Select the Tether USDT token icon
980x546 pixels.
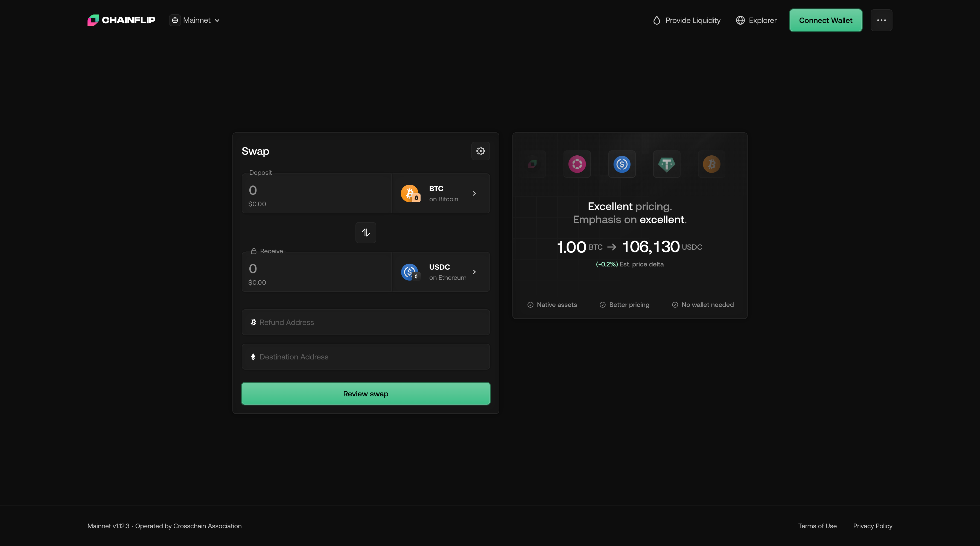click(667, 164)
